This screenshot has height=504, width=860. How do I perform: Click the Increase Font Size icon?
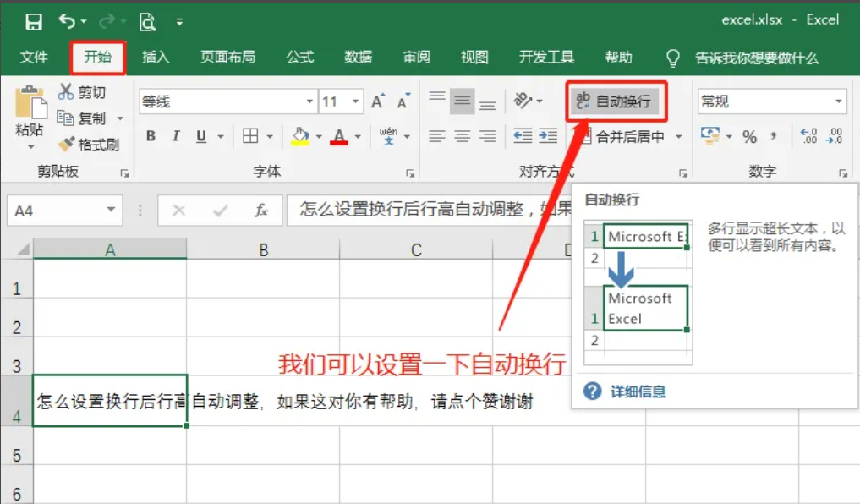[x=378, y=101]
